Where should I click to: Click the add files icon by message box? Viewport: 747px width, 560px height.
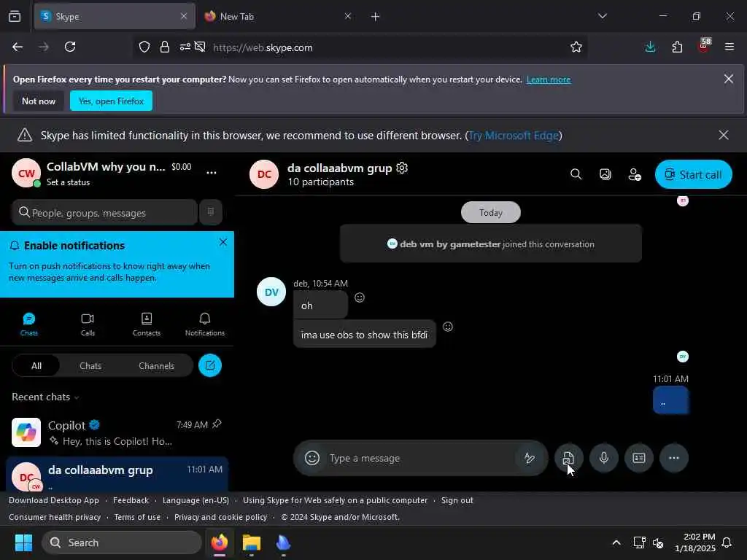pos(568,458)
